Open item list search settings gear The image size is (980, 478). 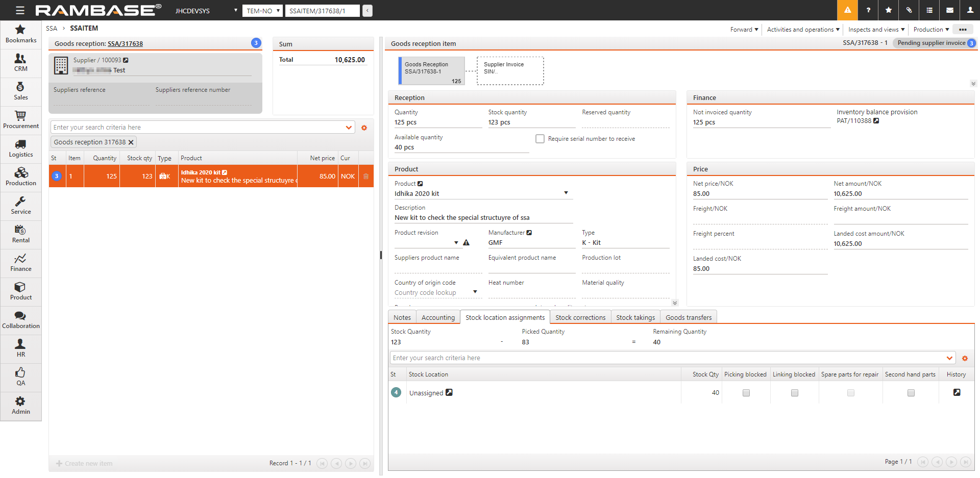[x=364, y=128]
